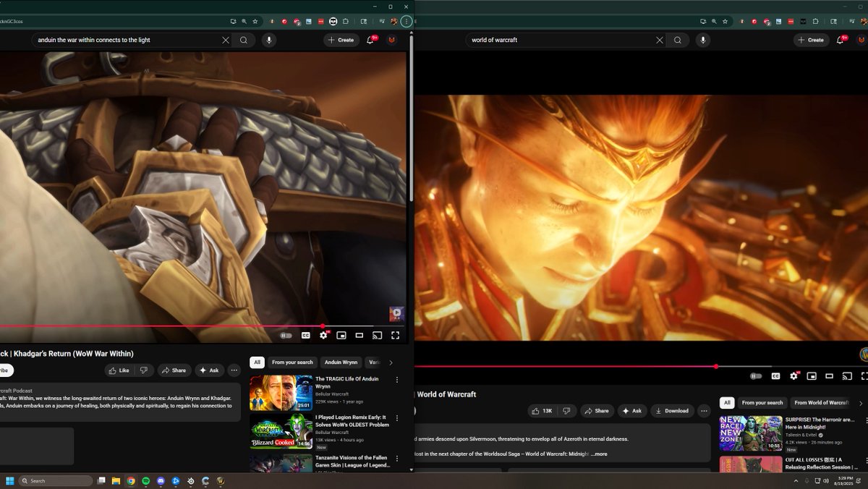Like the Khadgar's Return video
The image size is (868, 489).
point(119,370)
